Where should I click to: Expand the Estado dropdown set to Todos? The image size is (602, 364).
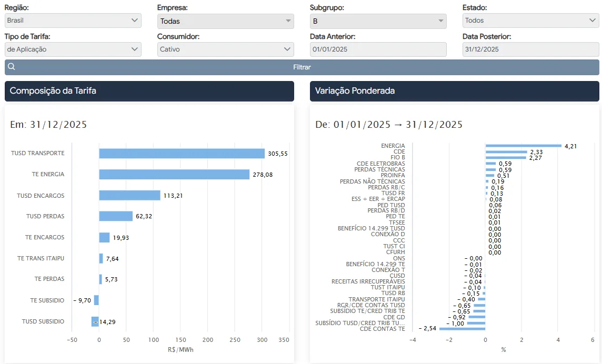point(530,21)
